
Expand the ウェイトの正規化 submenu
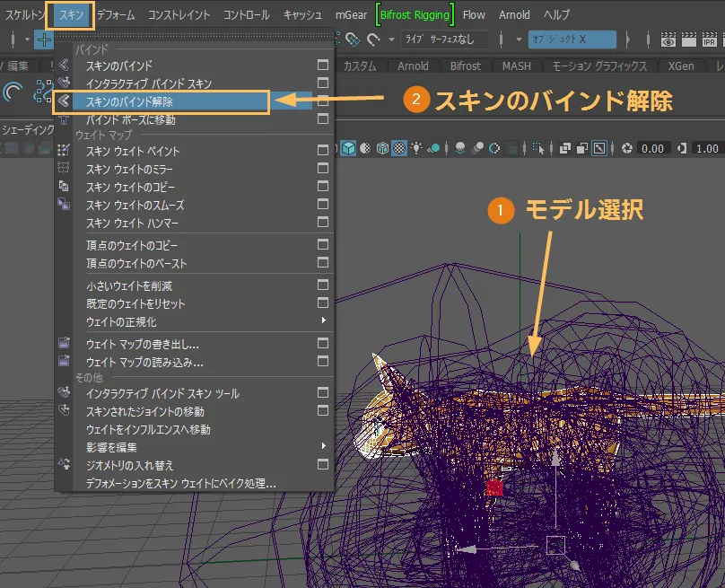pyautogui.click(x=194, y=321)
